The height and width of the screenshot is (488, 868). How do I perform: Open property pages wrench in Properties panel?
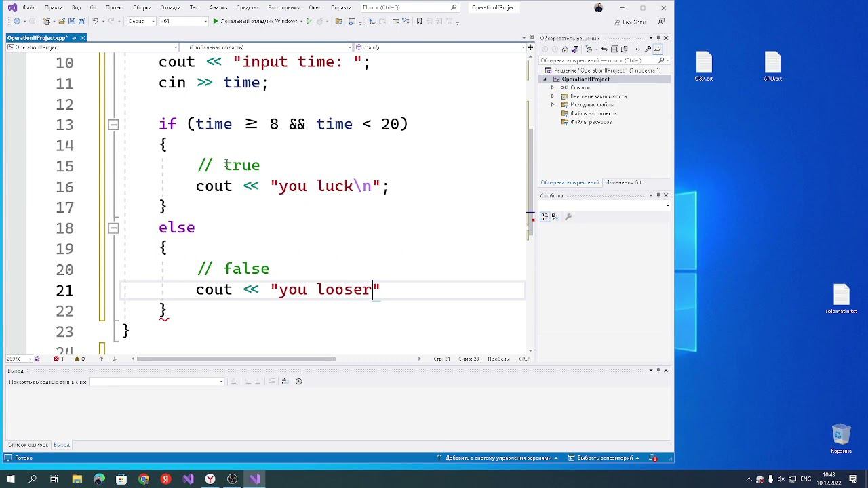[568, 217]
